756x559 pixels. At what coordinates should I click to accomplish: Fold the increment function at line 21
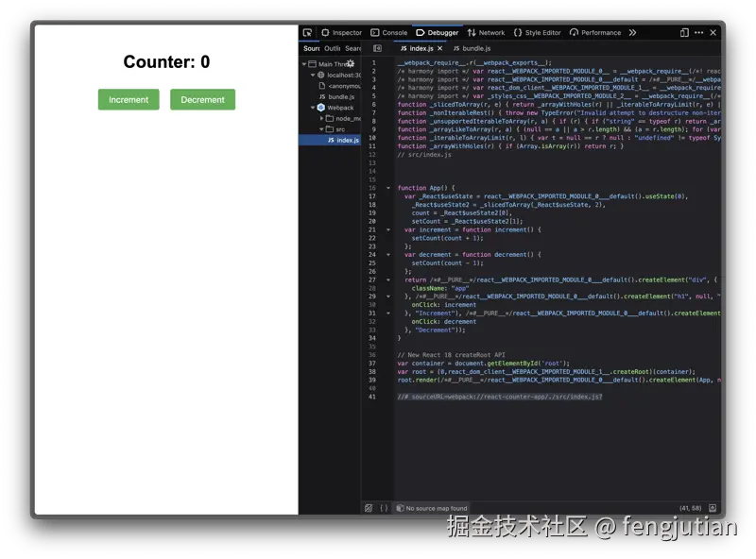pos(388,229)
